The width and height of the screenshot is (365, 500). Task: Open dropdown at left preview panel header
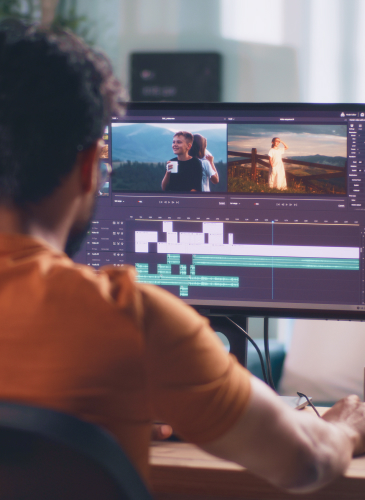coord(114,118)
